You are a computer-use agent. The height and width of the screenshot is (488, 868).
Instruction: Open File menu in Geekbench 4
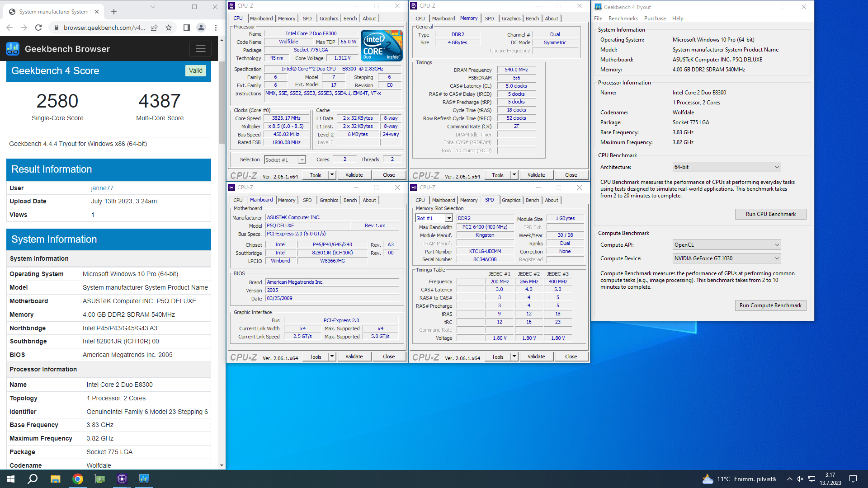click(598, 19)
